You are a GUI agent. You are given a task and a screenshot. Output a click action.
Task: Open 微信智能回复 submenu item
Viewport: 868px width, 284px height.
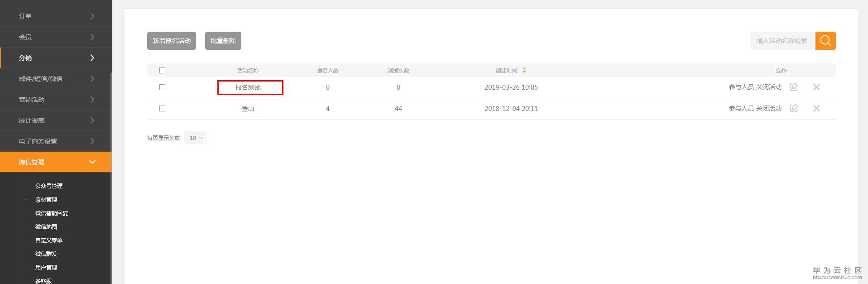[52, 213]
